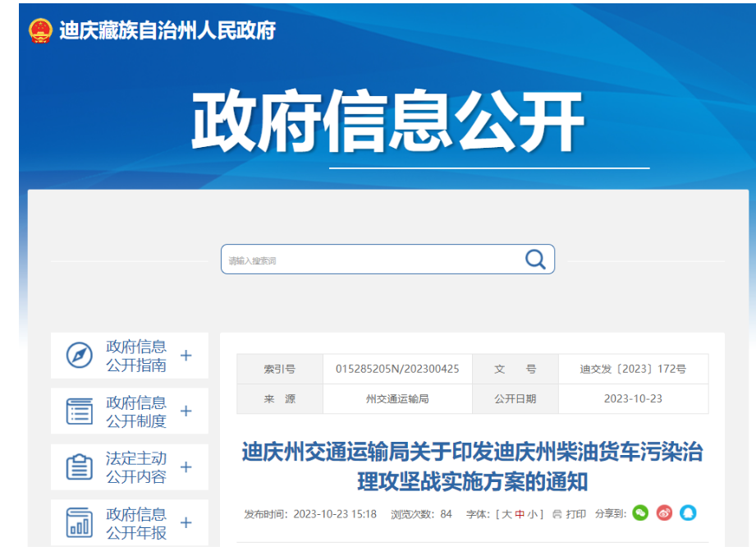Click the list icon for 政府信息公开制度
Image resolution: width=756 pixels, height=556 pixels.
coord(80,411)
